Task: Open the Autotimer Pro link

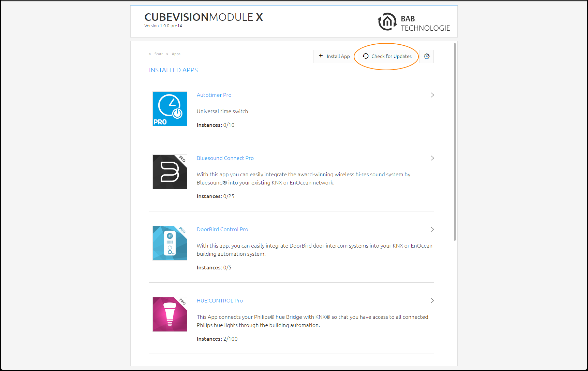Action: (x=214, y=95)
